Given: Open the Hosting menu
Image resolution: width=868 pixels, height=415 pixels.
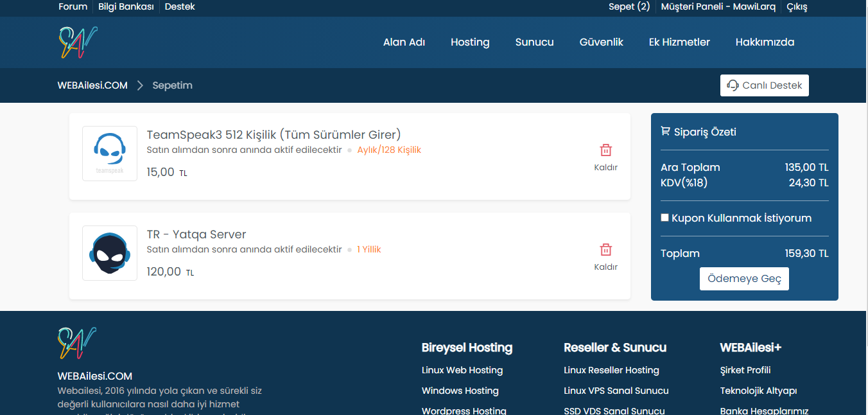Looking at the screenshot, I should pyautogui.click(x=470, y=42).
